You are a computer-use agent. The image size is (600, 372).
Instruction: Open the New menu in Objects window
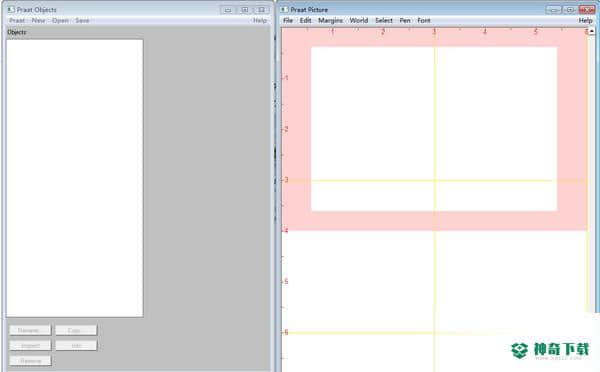pyautogui.click(x=38, y=21)
